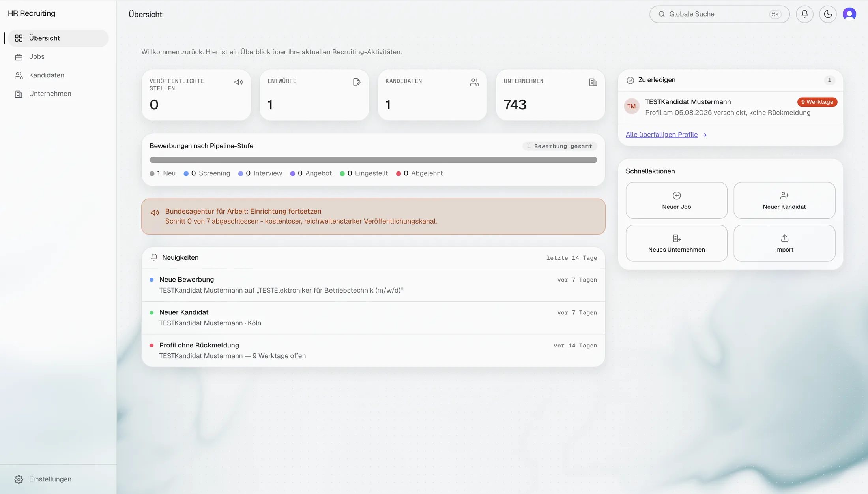Click the TM avatar in to-do list
Screen dimensions: 868x494
632,106
